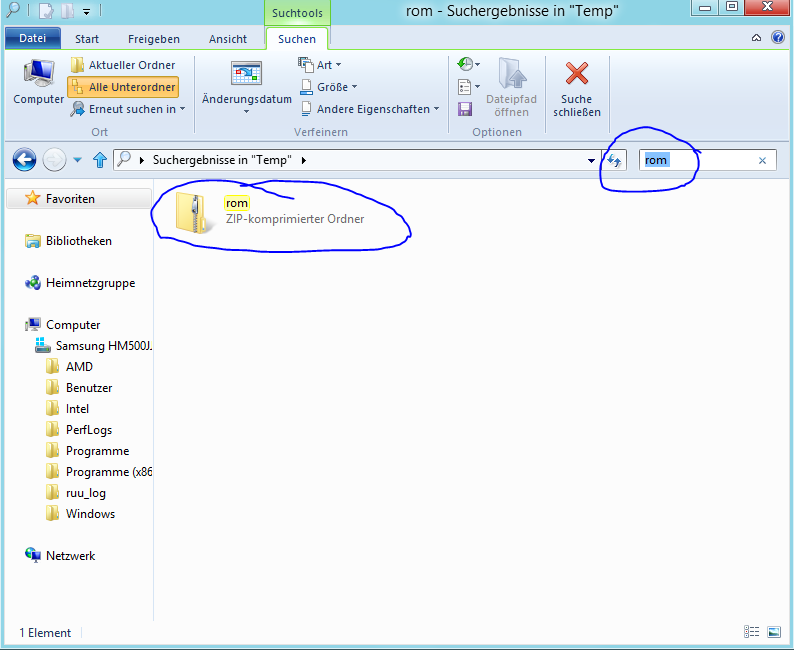Click the forward navigation arrow

[x=54, y=160]
